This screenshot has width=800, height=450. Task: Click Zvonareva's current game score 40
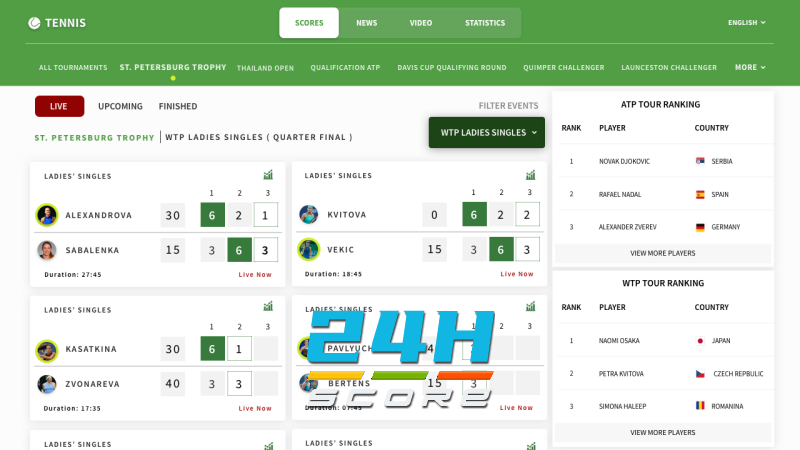172,384
